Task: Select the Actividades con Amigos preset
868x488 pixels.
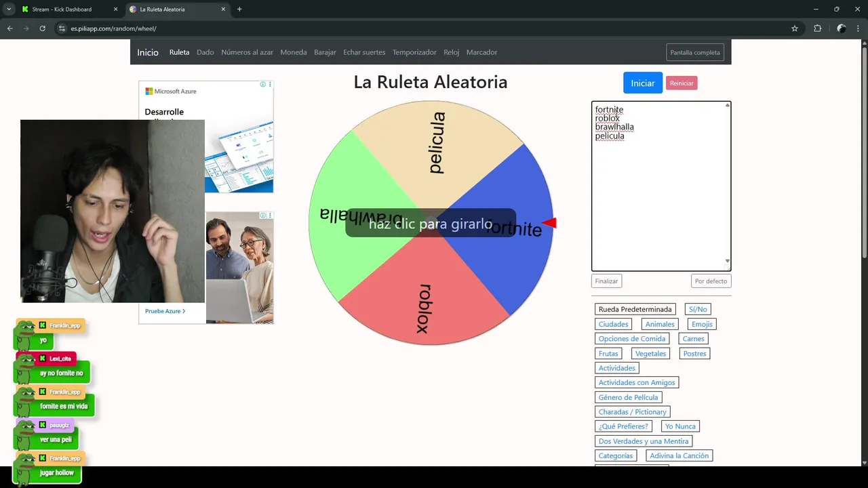Action: 637,382
